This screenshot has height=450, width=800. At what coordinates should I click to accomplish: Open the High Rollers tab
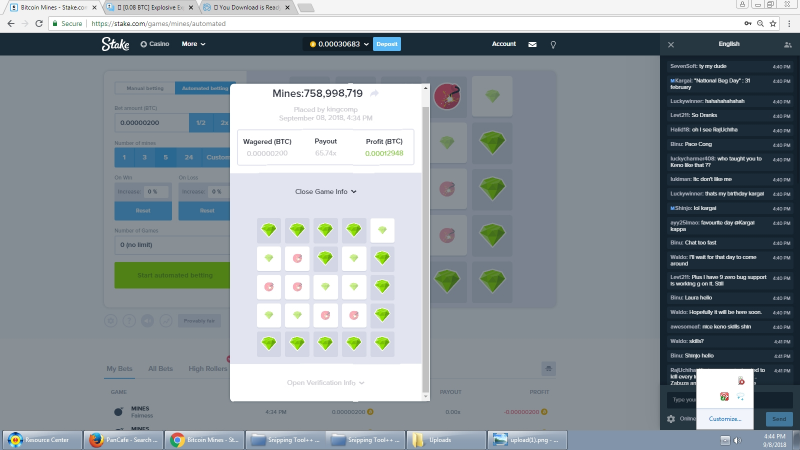coord(208,369)
